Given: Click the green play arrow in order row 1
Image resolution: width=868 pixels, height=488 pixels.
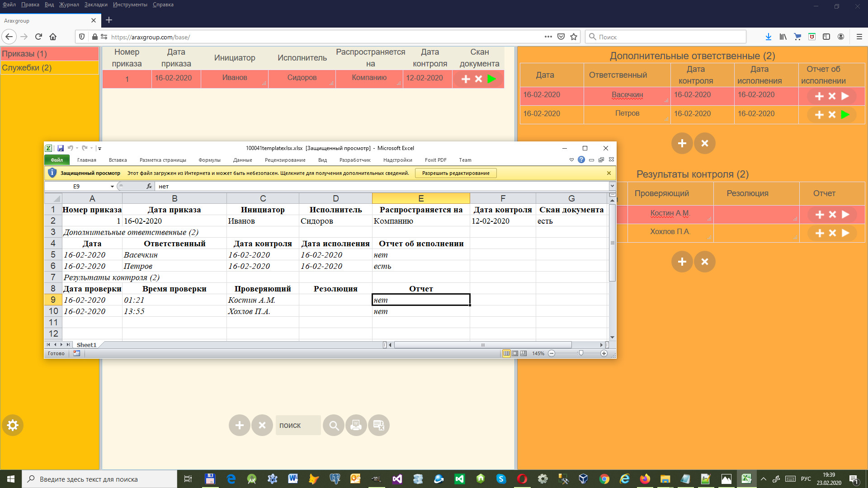Looking at the screenshot, I should click(x=491, y=79).
